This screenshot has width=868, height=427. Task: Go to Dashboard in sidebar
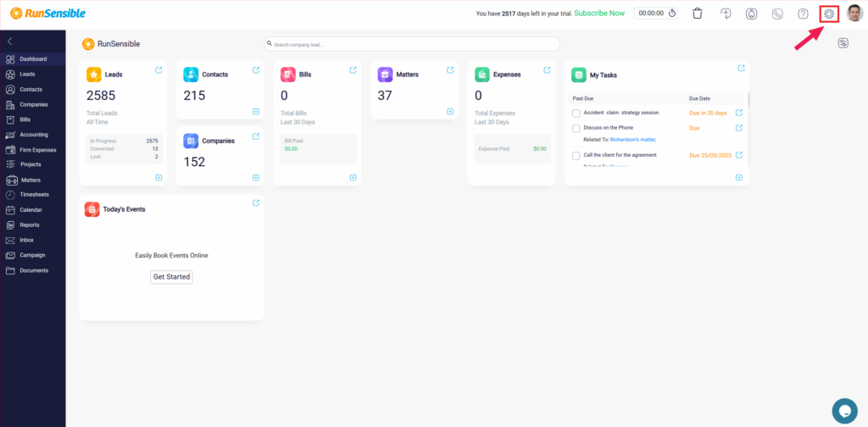point(33,59)
